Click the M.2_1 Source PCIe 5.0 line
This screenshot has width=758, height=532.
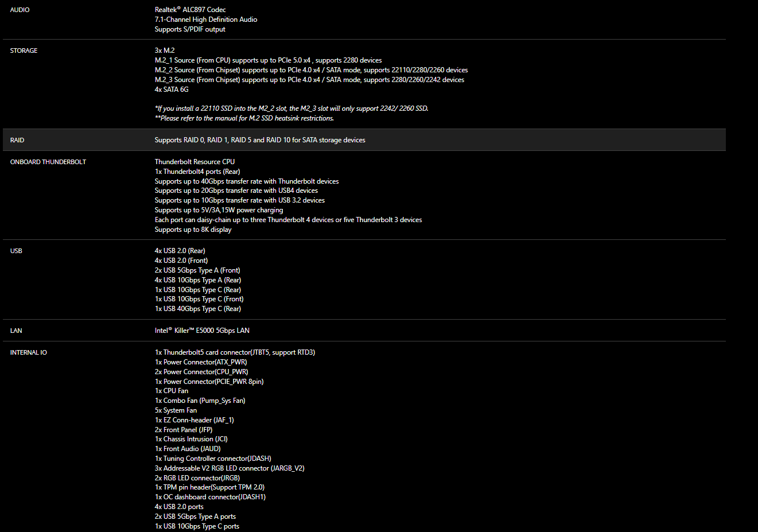click(268, 60)
